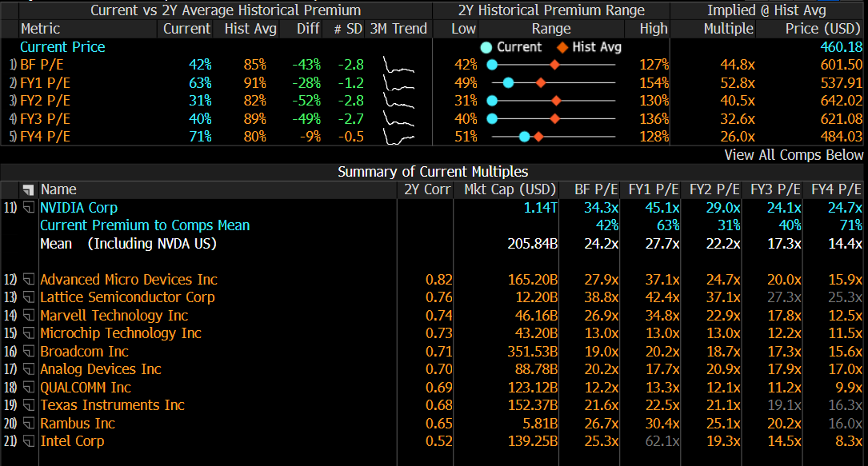The image size is (868, 466).
Task: Click the icon beside QUALCOMM Inc
Action: 29,388
